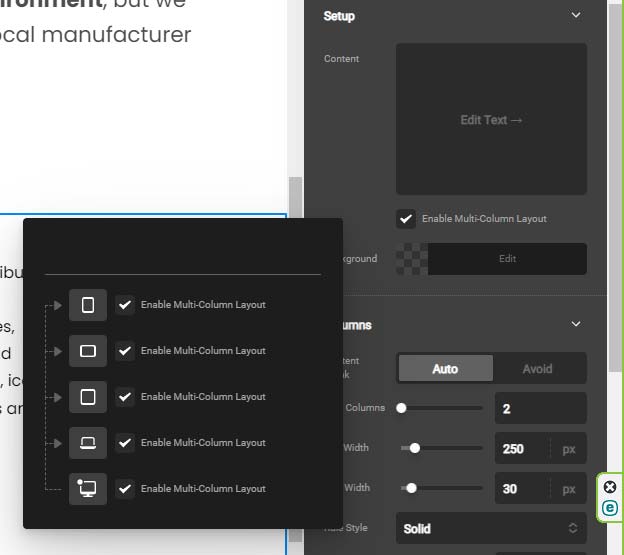Select the square tablet breakpoint icon
This screenshot has height=555, width=624.
(x=88, y=397)
